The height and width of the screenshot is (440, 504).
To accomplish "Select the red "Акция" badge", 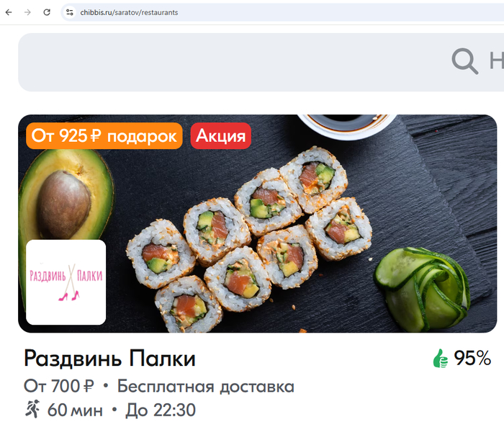I will [x=221, y=135].
